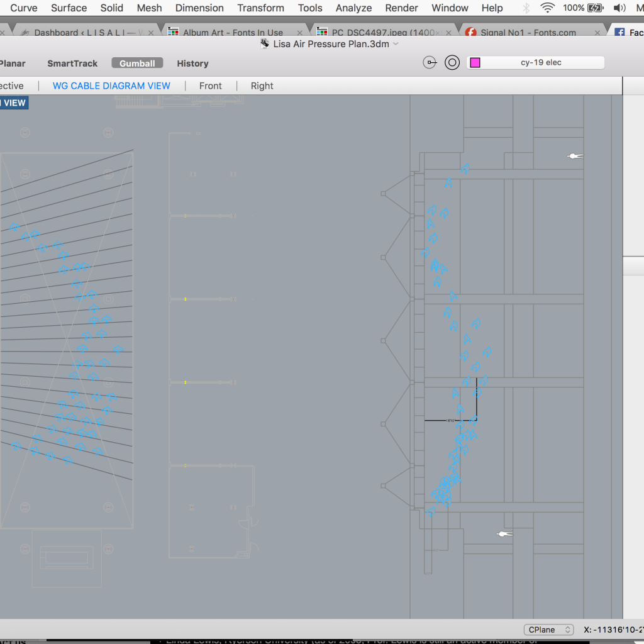
Task: Close the PC_DSC4497.jpeg browser tab
Action: click(x=448, y=33)
